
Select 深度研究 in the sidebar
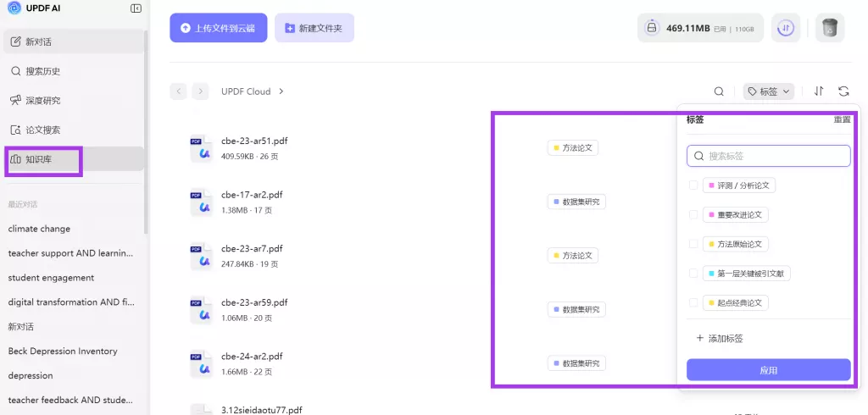click(42, 101)
